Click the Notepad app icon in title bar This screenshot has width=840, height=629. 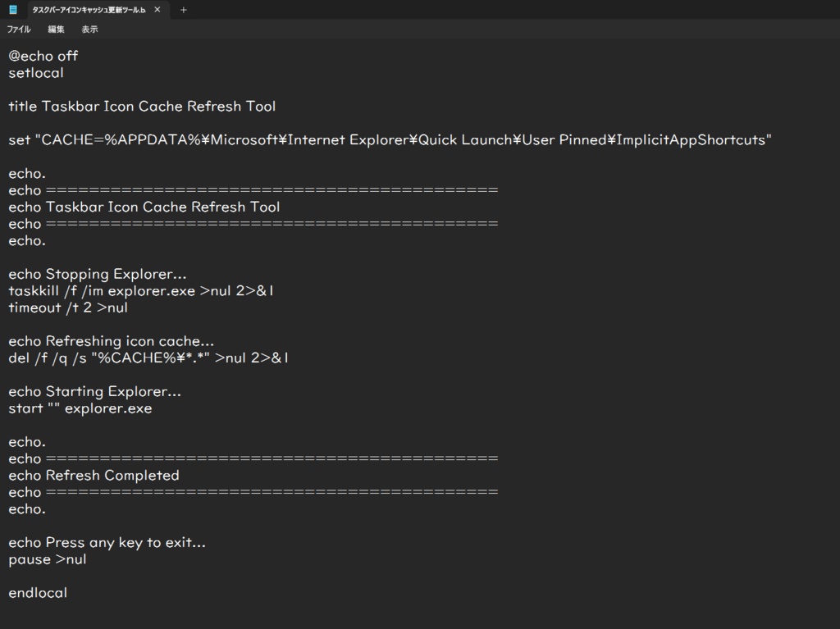tap(13, 10)
